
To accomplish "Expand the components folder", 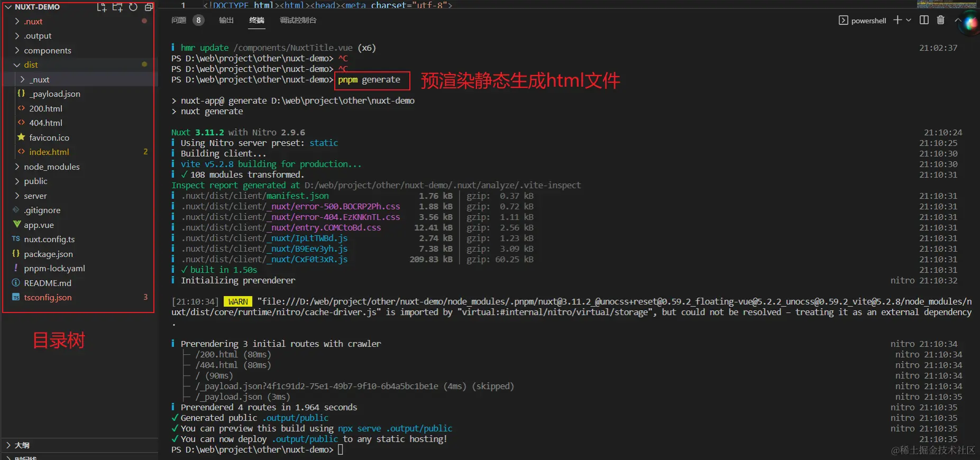I will coord(17,50).
